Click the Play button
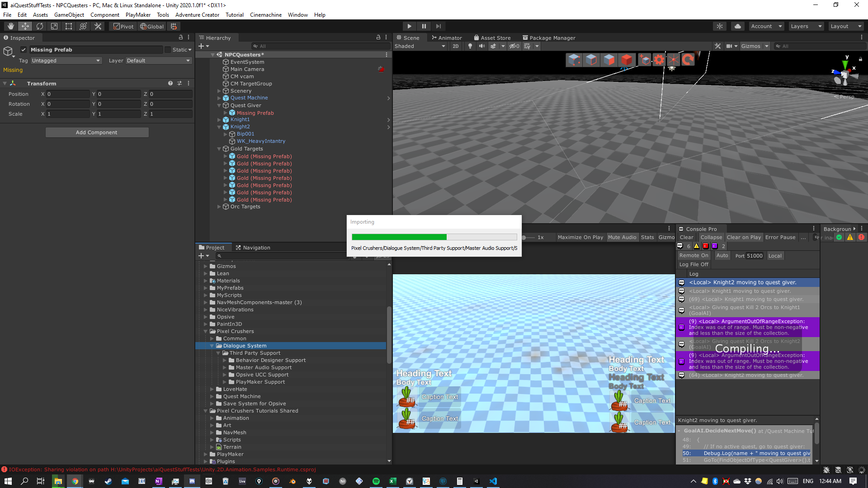Viewport: 868px width, 488px height. click(x=409, y=26)
